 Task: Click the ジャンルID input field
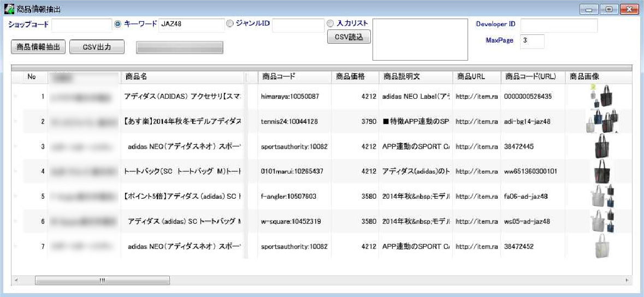click(299, 26)
